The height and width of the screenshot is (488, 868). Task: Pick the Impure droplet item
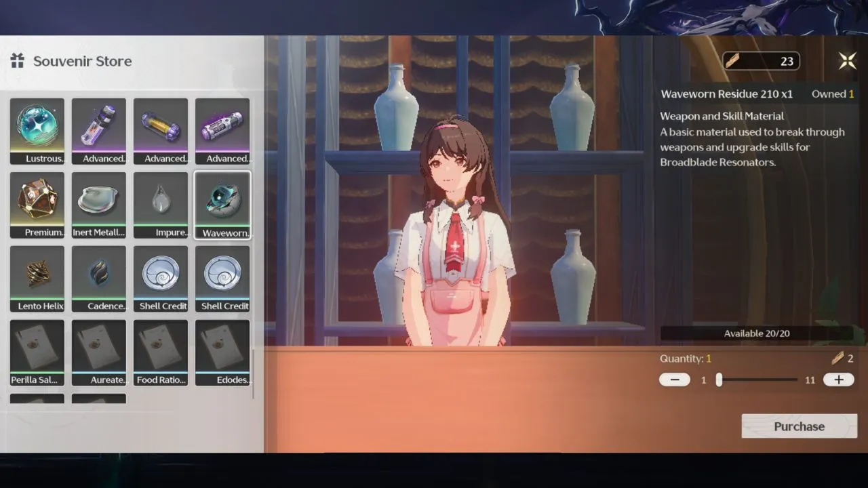(161, 205)
